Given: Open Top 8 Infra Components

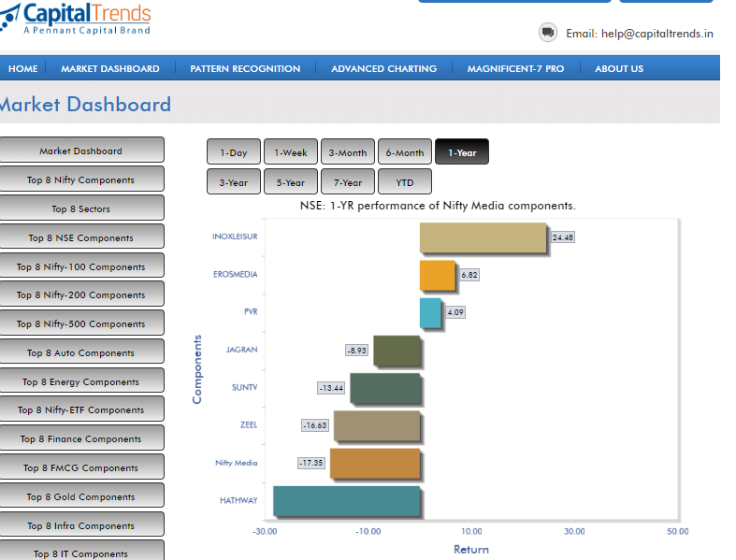Looking at the screenshot, I should [80, 524].
